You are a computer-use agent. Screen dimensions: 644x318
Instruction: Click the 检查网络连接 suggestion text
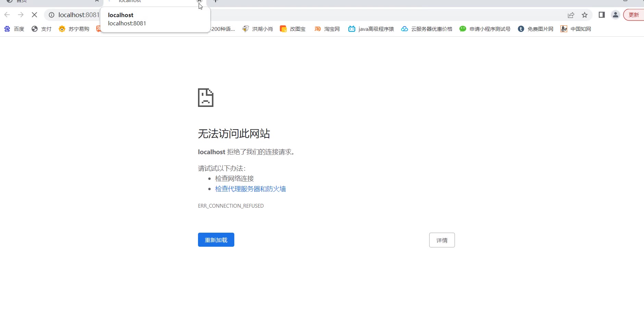234,179
